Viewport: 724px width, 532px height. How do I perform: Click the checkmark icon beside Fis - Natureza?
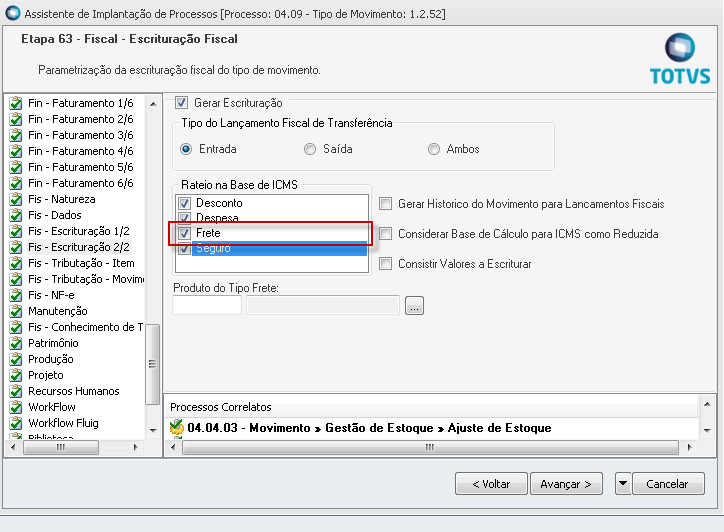pyautogui.click(x=16, y=199)
